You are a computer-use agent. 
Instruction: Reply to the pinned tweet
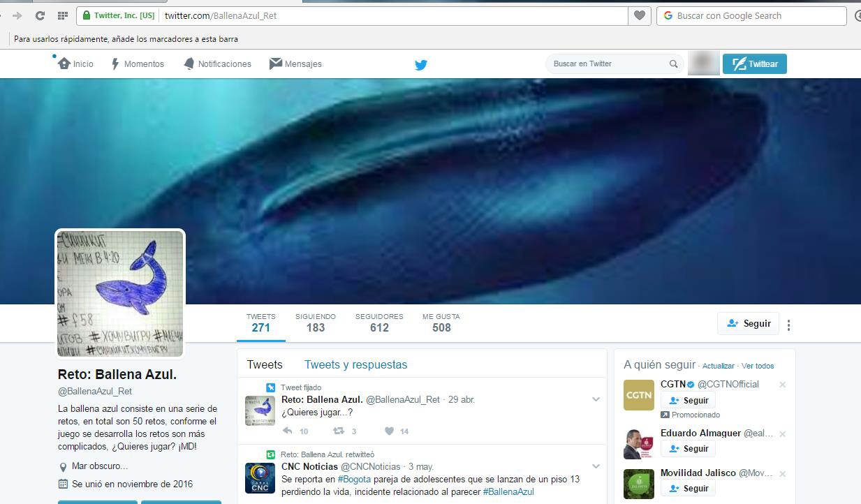[x=288, y=431]
